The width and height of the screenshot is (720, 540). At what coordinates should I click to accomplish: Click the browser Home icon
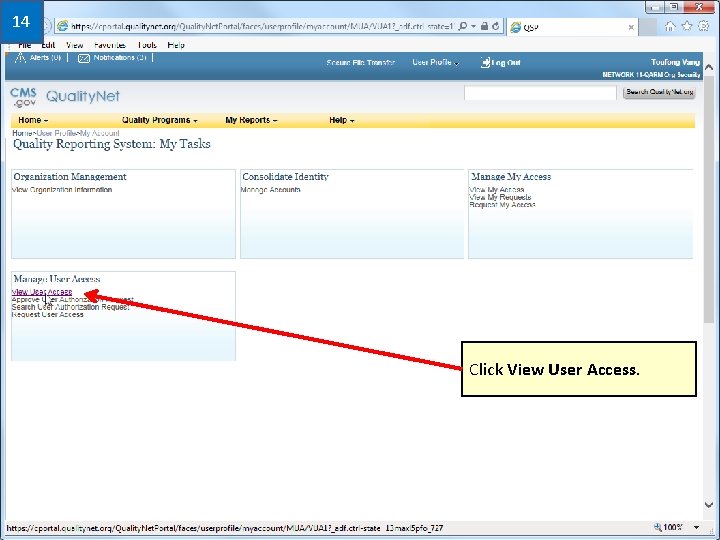(x=670, y=27)
